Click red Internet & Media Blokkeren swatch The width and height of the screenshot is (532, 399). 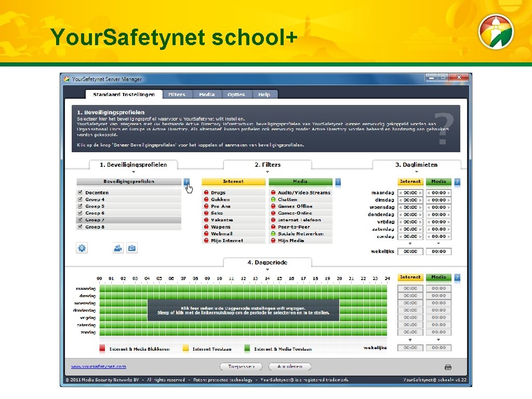[x=102, y=349]
